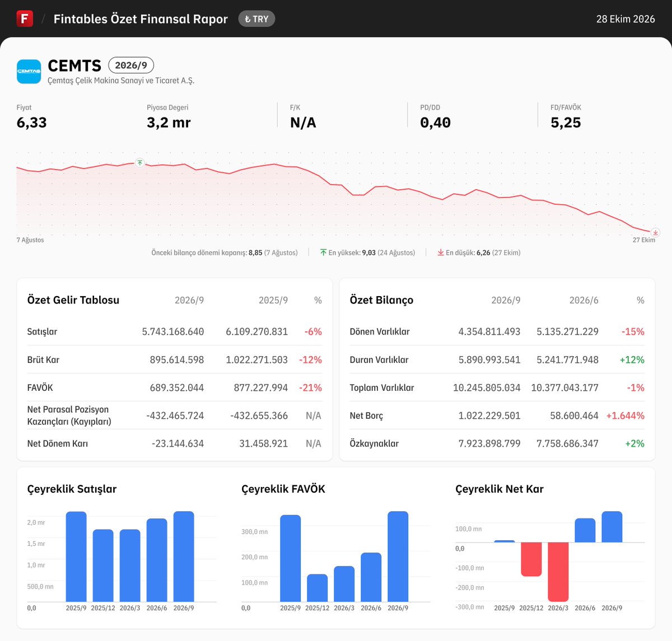Click the -21% FAVÖK change
Screen dimensions: 672x641
[310, 387]
